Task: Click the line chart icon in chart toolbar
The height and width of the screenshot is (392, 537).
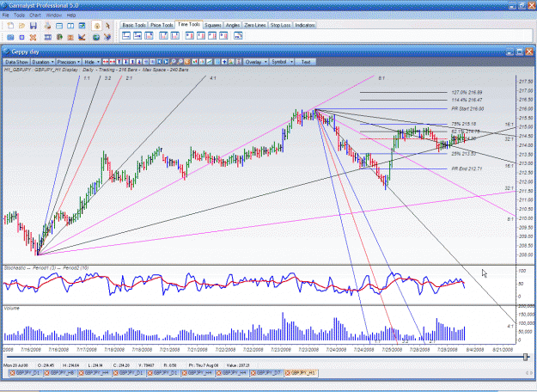Action: tap(210, 62)
